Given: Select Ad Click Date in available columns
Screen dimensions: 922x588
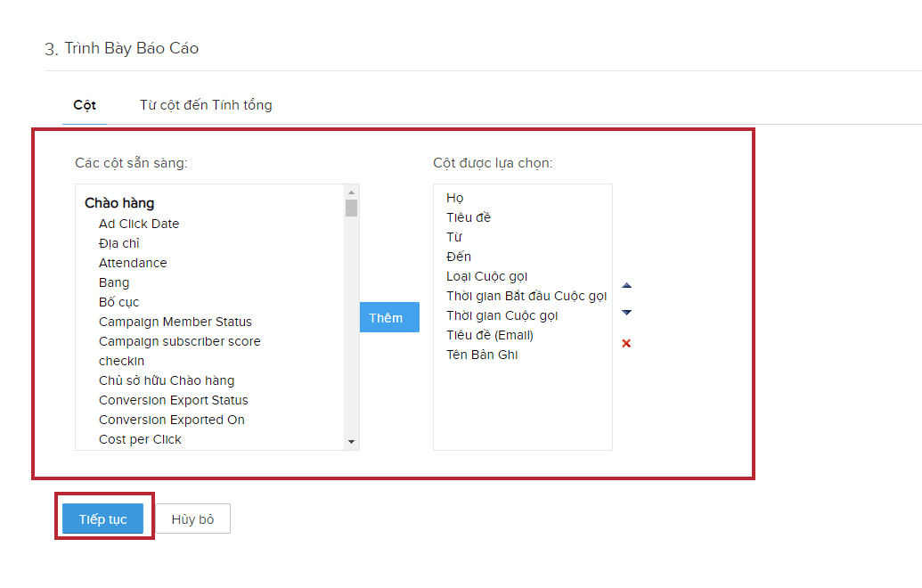Looking at the screenshot, I should pyautogui.click(x=139, y=224).
